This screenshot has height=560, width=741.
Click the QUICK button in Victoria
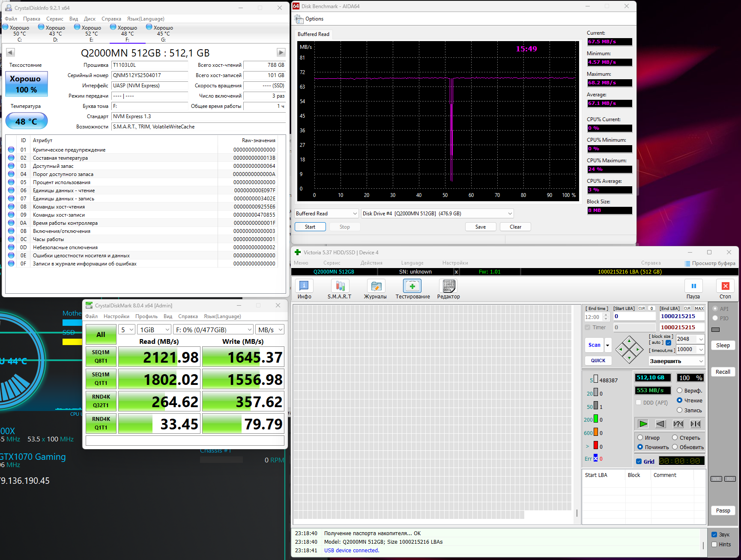(598, 360)
